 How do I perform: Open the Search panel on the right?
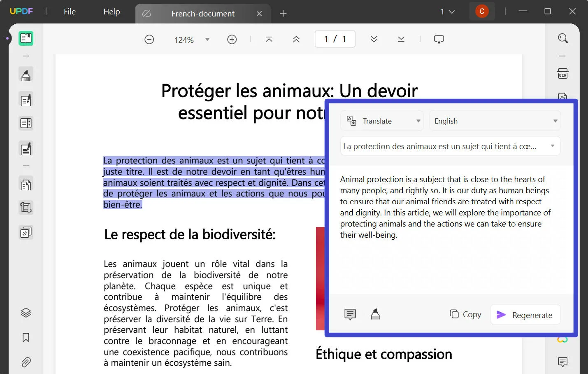coord(562,38)
